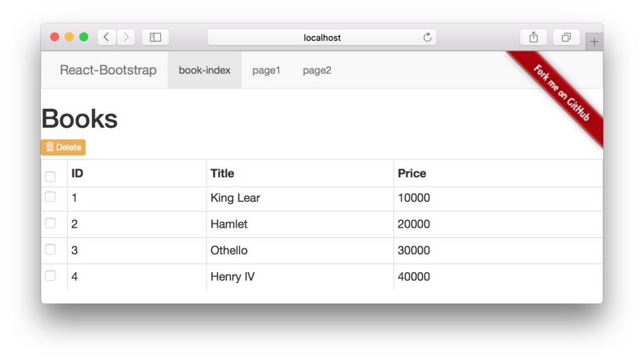
Task: Open the page1 nav tab
Action: point(266,71)
